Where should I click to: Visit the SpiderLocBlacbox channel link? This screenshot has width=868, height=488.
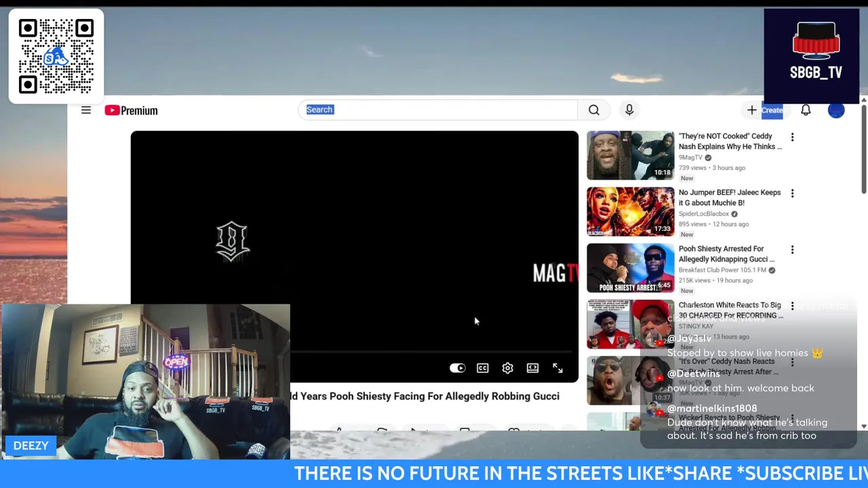click(704, 213)
